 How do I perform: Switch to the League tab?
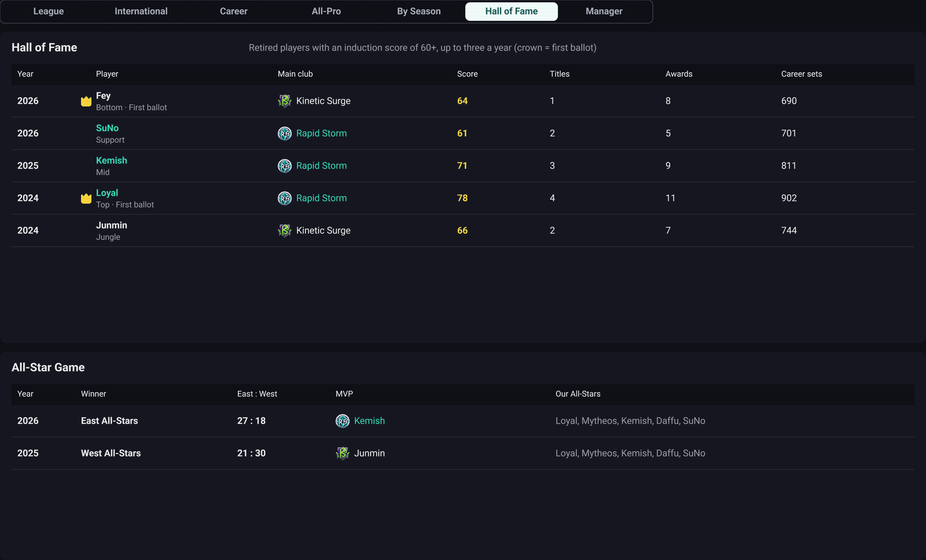click(49, 12)
